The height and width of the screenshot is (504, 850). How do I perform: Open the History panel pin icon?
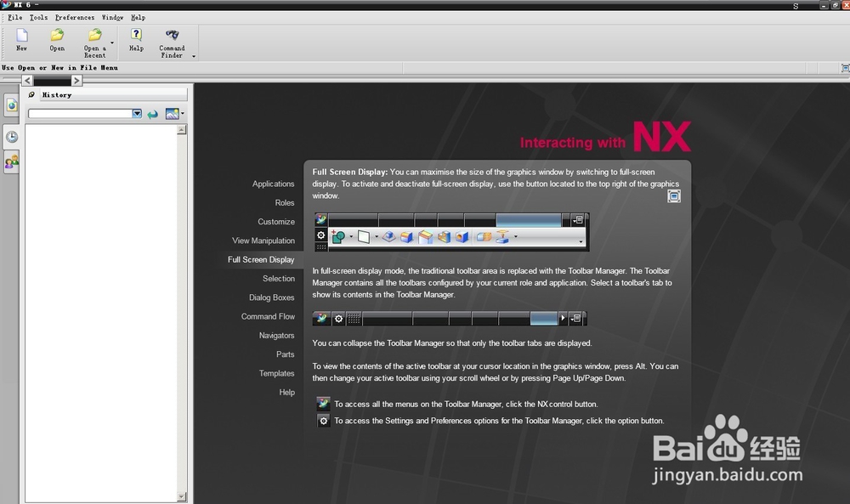click(x=31, y=95)
